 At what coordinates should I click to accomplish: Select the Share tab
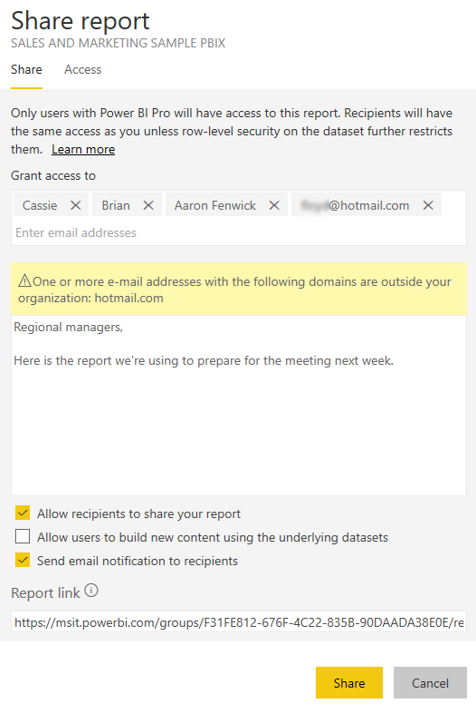point(27,70)
